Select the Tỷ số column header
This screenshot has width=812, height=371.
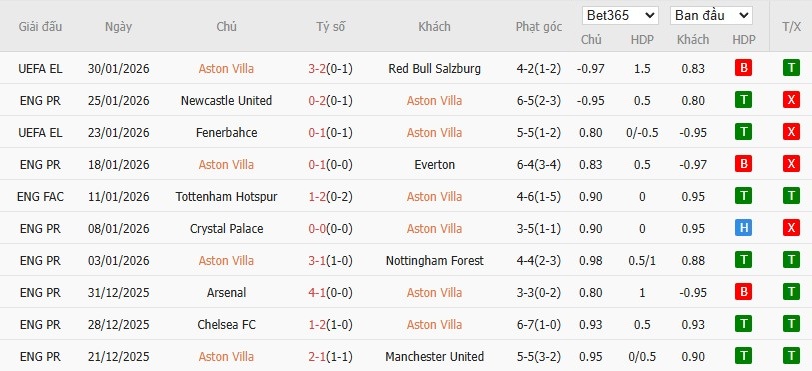[330, 26]
